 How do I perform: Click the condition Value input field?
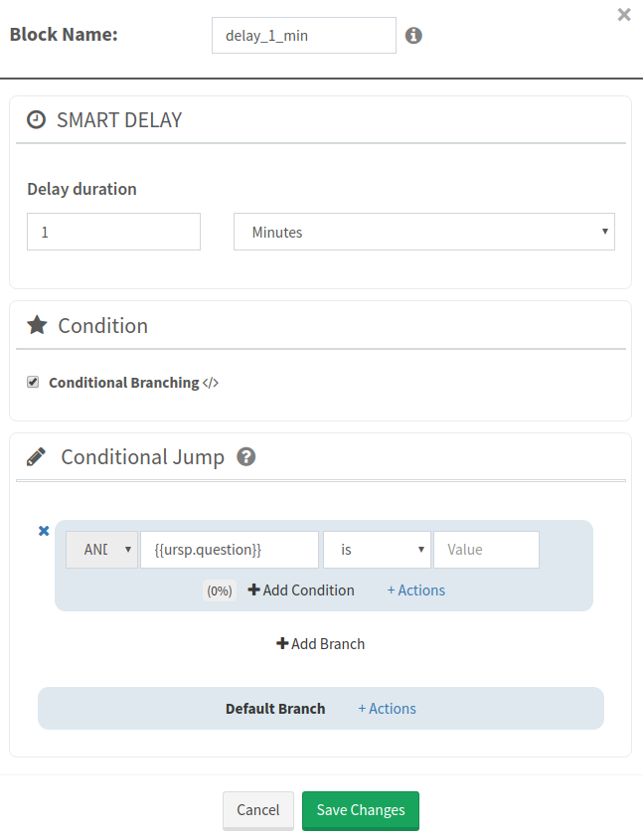[x=486, y=550]
